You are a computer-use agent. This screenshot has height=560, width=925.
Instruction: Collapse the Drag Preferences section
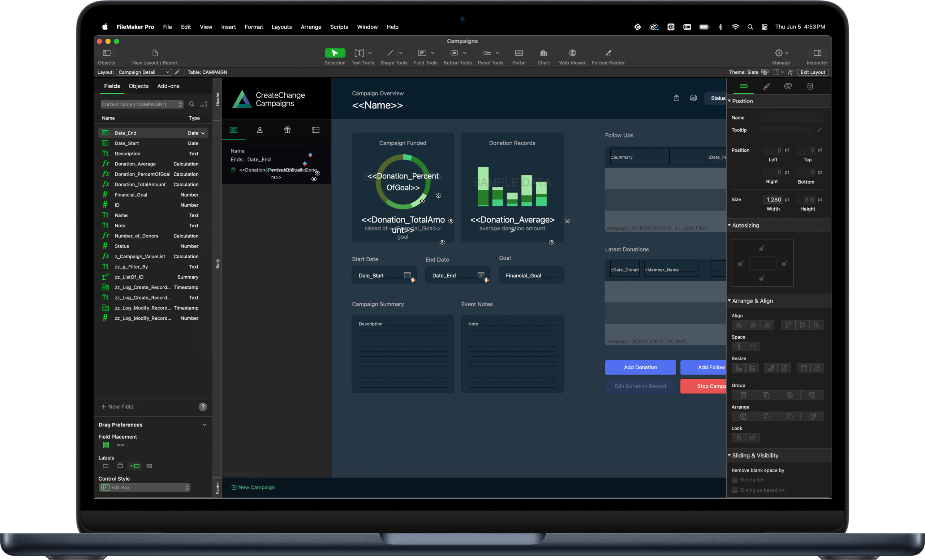pyautogui.click(x=204, y=425)
